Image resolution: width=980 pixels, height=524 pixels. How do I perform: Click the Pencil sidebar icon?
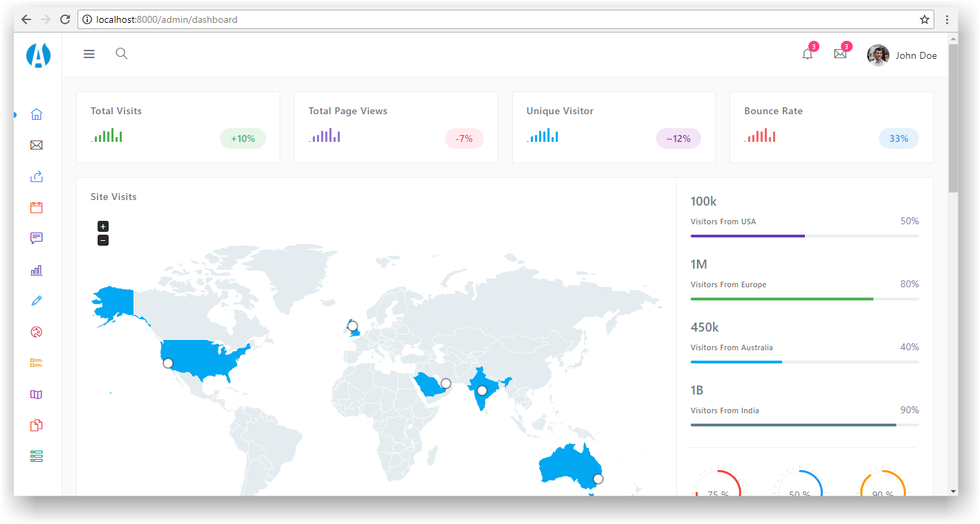tap(37, 301)
